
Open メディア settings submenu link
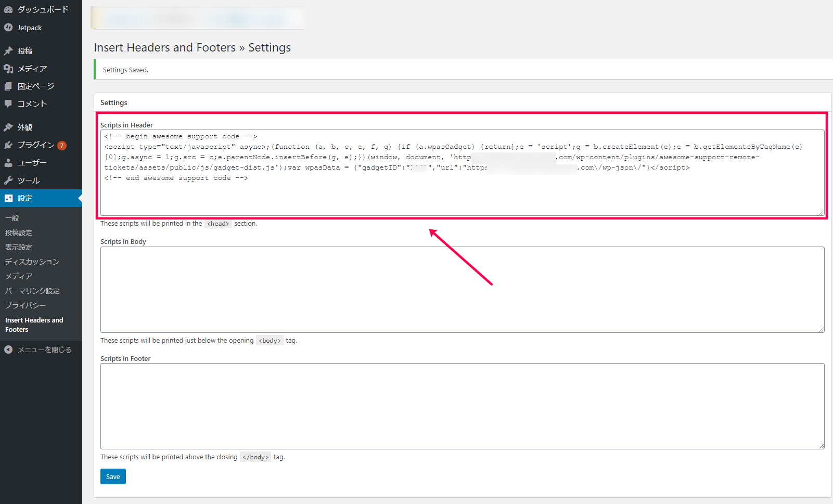tap(19, 276)
